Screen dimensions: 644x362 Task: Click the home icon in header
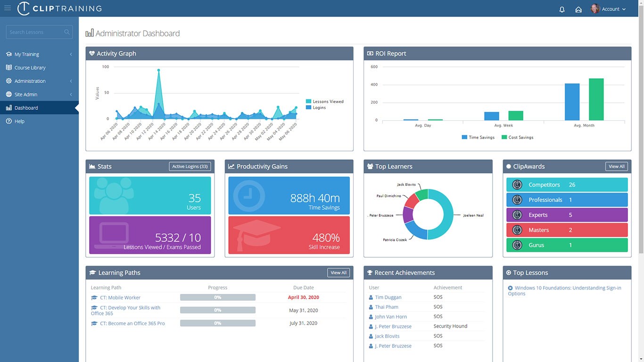point(578,9)
